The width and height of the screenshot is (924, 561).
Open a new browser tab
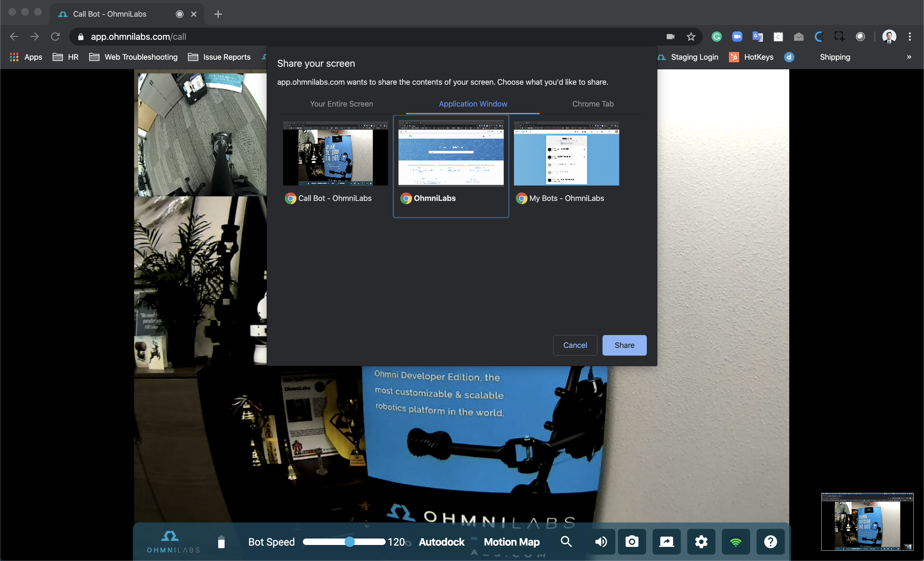[x=218, y=14]
